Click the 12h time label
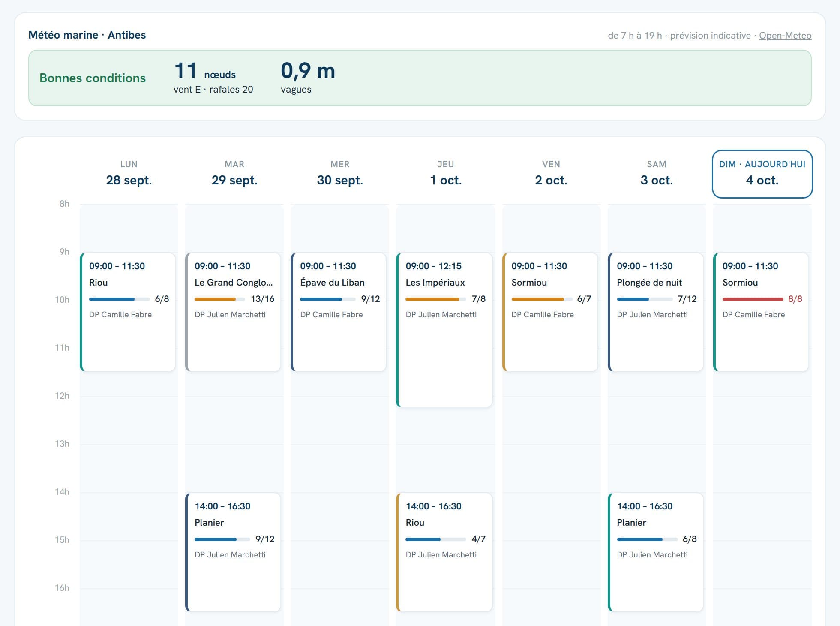 click(x=62, y=396)
